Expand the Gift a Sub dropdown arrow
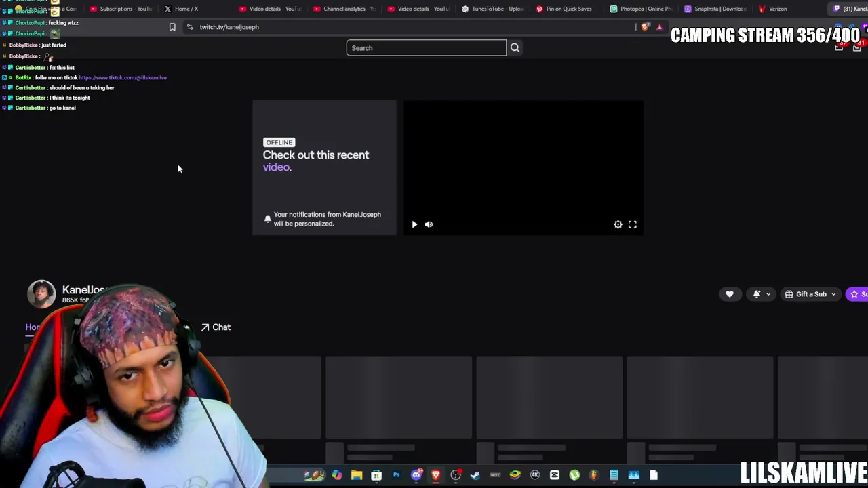The image size is (868, 488). tap(833, 294)
